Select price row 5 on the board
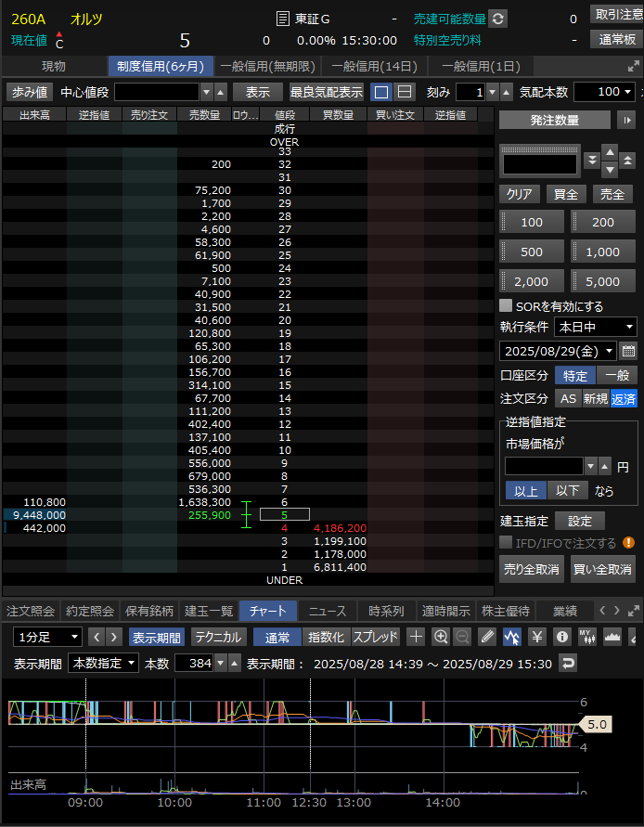Screen dimensions: 644x827 pos(285,515)
